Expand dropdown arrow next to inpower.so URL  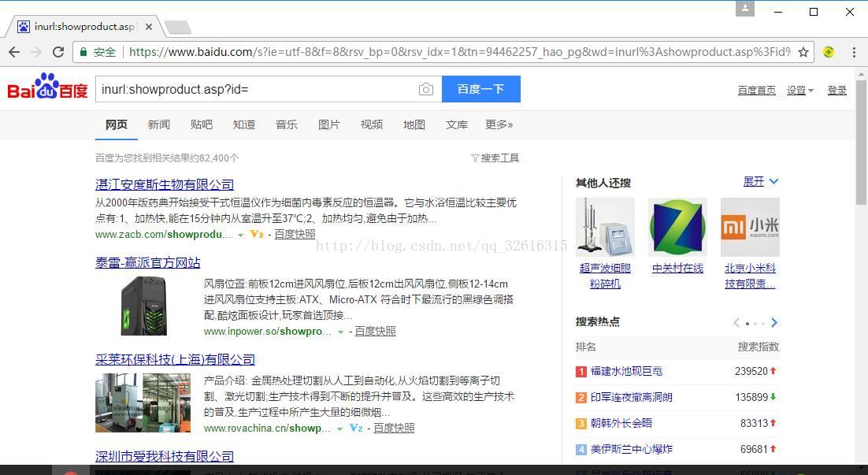[x=340, y=332]
